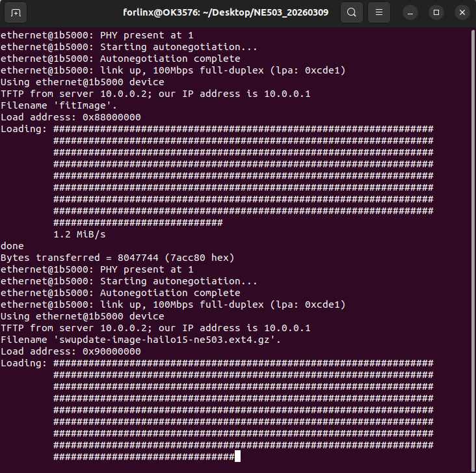Screen dimensions: 476x473
Task: Close the terminal window
Action: click(462, 12)
